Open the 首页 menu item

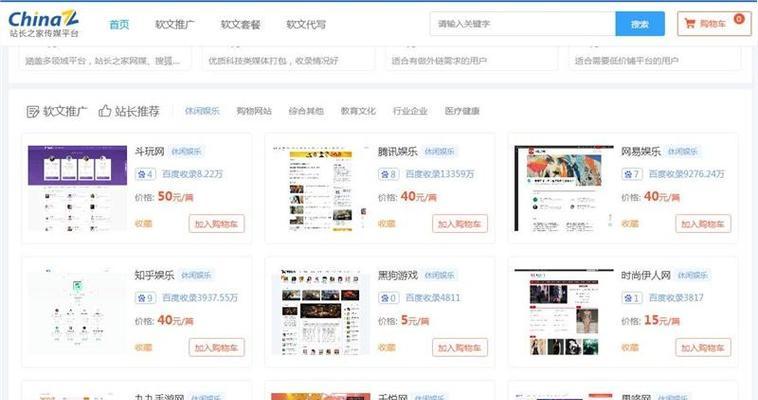(119, 24)
